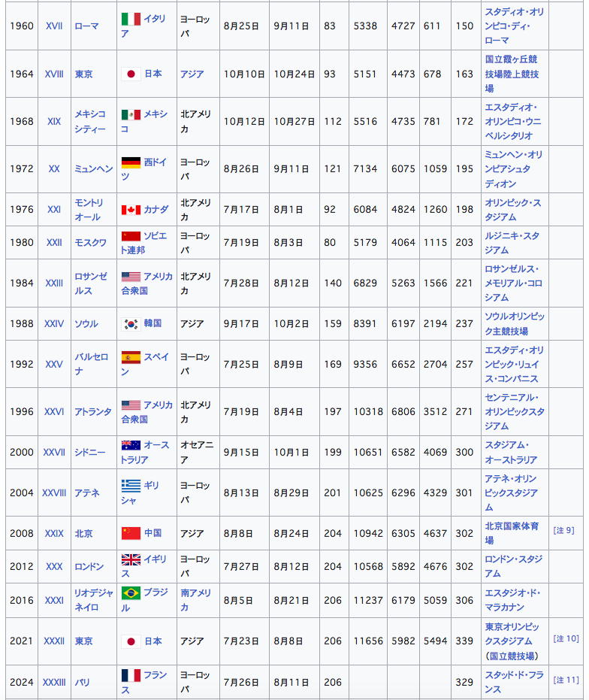The image size is (589, 700).
Task: Open 国立霞ヶ丘競技場陸上競技場 stadium link
Action: tap(512, 74)
